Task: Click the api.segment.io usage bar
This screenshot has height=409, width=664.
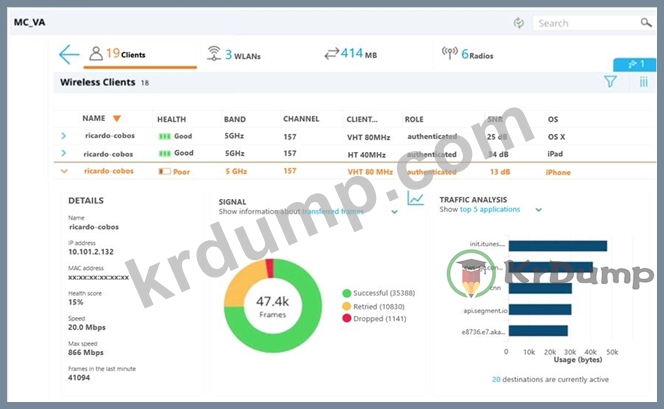Action: [540, 310]
